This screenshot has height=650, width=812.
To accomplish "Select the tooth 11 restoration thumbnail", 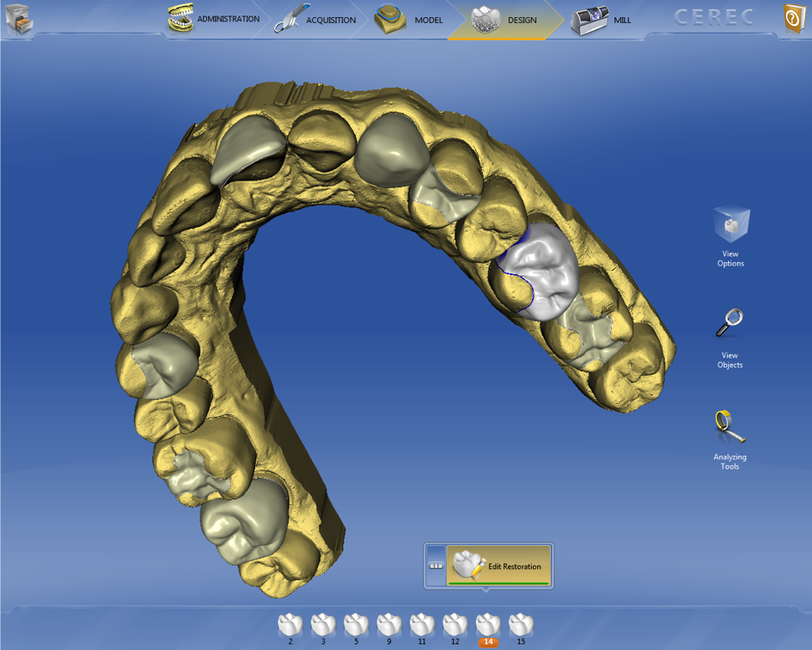I will point(421,623).
